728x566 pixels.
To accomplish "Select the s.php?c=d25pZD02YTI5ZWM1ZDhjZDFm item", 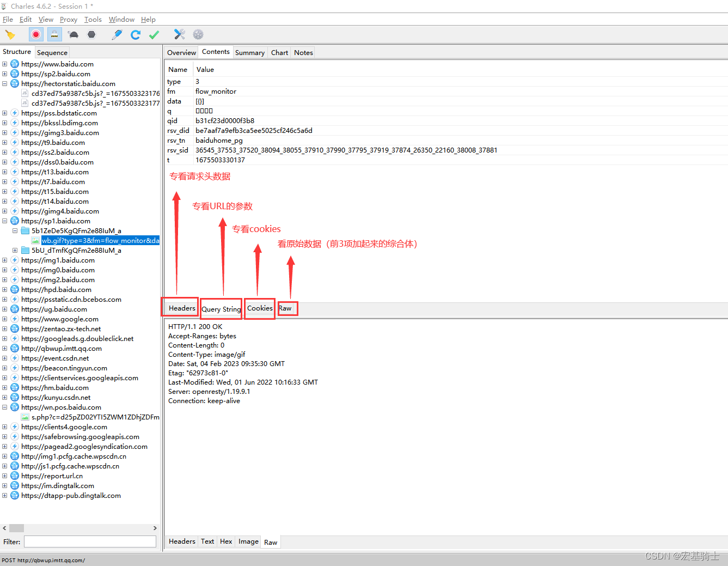I will point(95,417).
